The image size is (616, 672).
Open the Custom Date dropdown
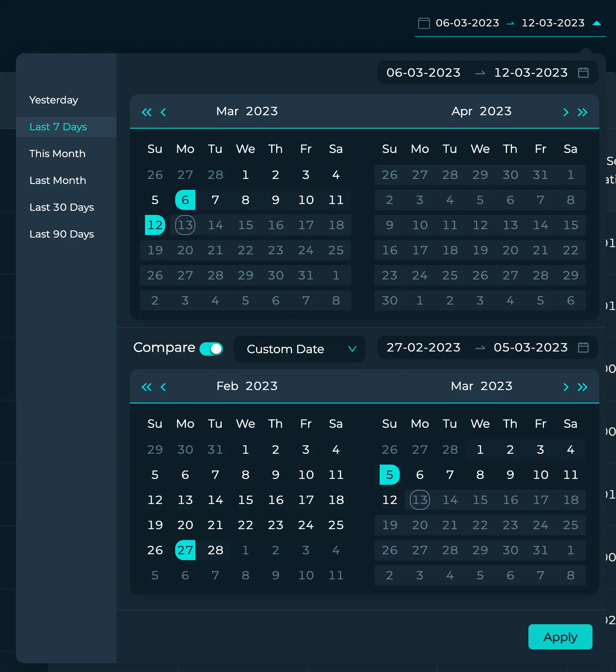click(x=300, y=349)
